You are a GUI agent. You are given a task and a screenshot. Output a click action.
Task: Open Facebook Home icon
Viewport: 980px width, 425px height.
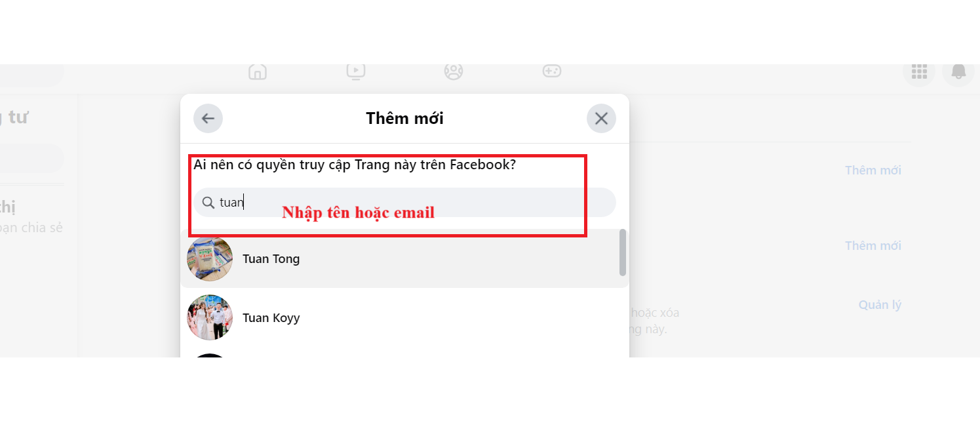[258, 71]
